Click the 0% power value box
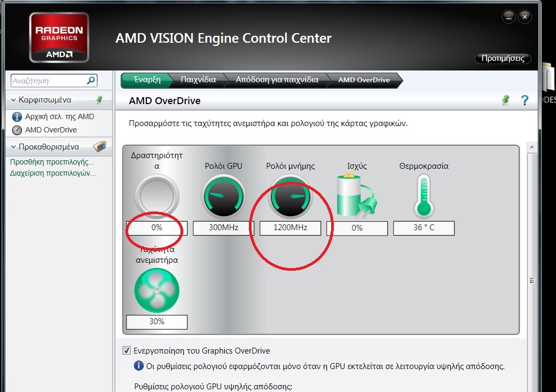 point(357,228)
